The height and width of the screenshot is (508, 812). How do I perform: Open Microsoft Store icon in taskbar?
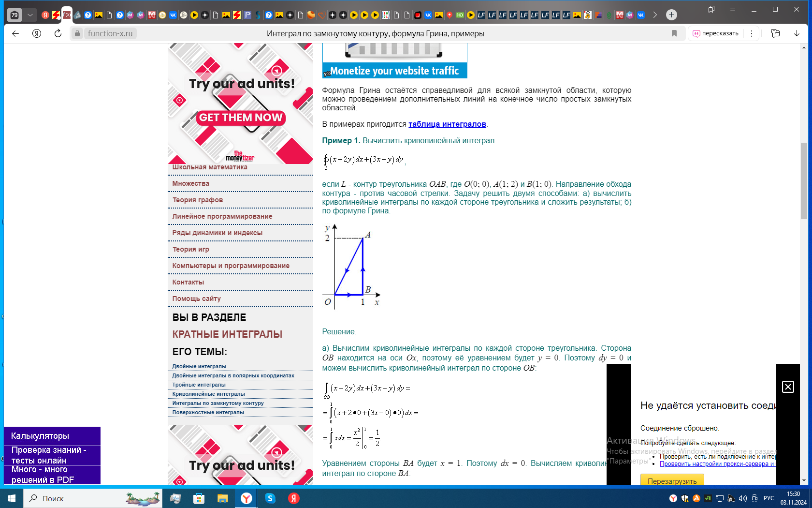pyautogui.click(x=199, y=498)
